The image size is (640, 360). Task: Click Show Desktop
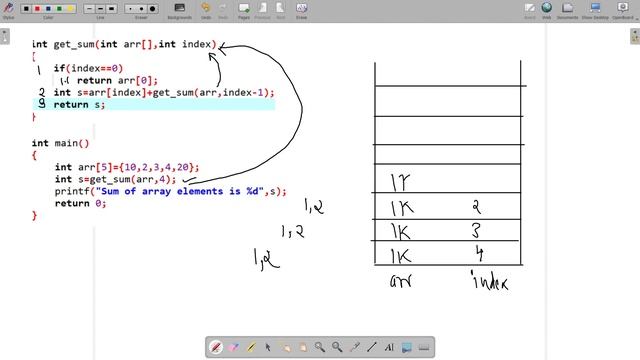tap(595, 10)
